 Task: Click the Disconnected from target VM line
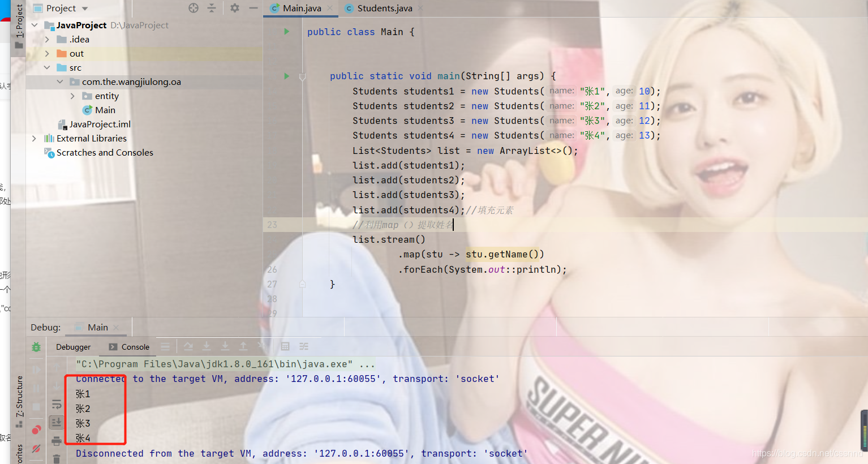302,453
